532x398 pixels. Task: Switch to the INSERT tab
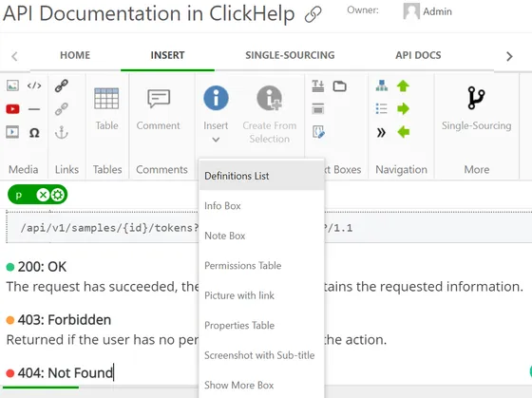click(167, 55)
